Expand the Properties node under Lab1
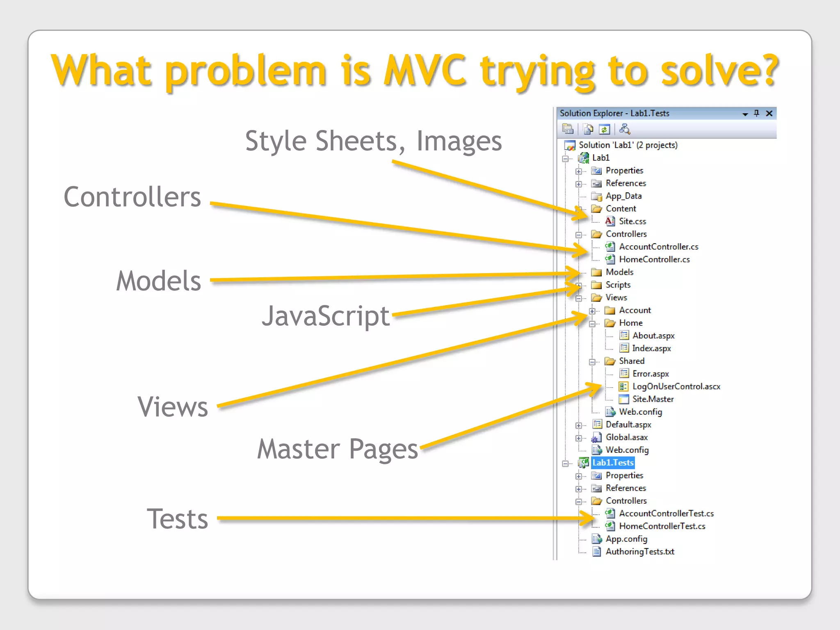840x630 pixels. [x=578, y=171]
